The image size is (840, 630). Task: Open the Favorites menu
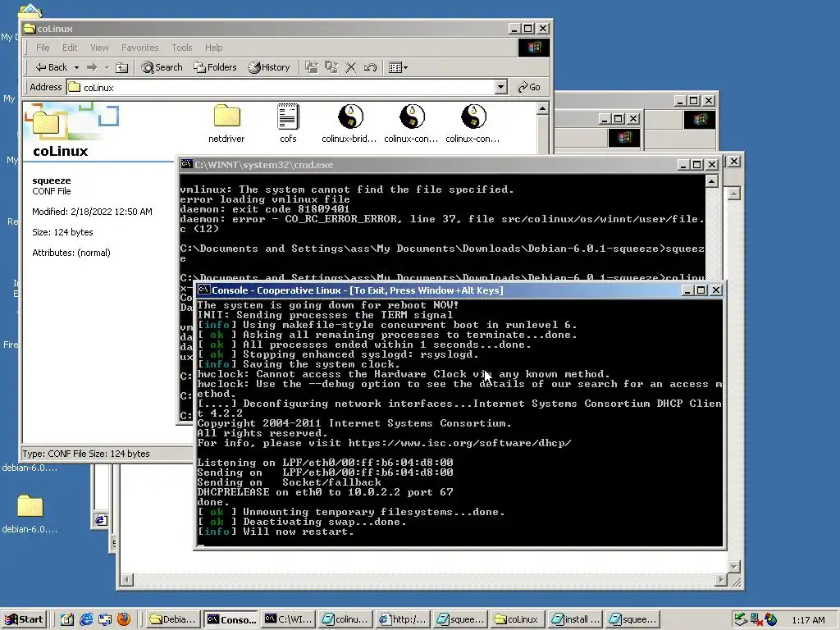coord(139,48)
